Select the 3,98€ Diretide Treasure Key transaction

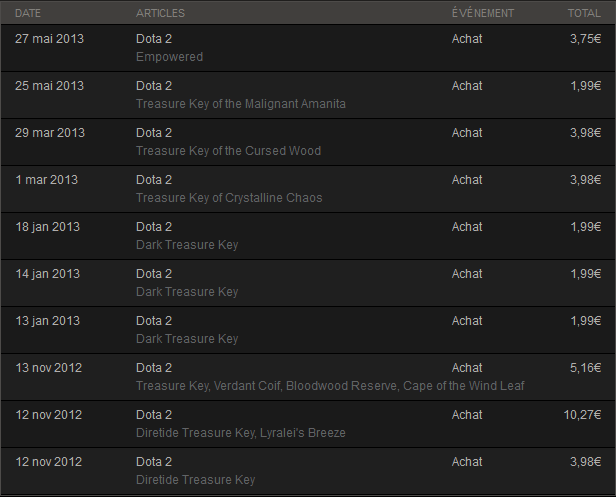tap(308, 471)
